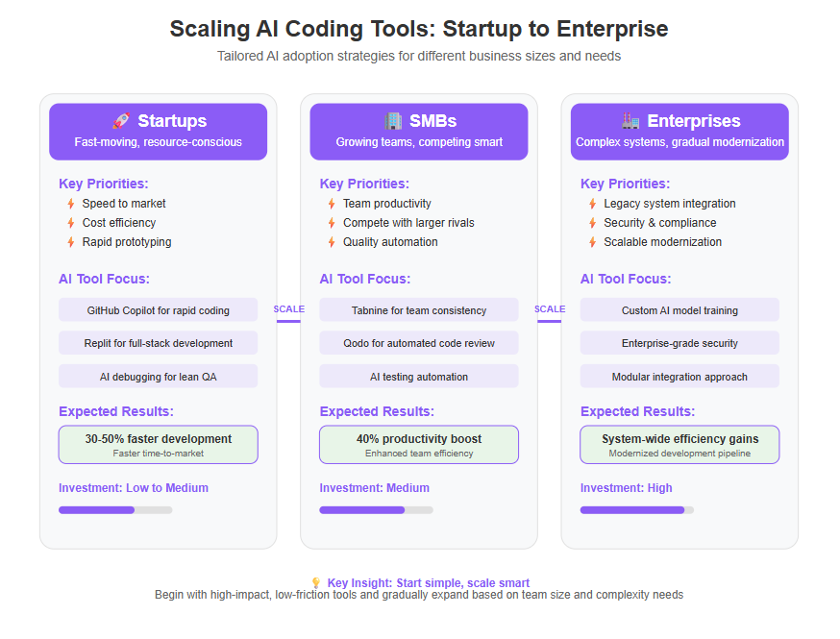Open the 40% productivity boost result box
Viewport: 840px width, 639px height.
tap(419, 445)
